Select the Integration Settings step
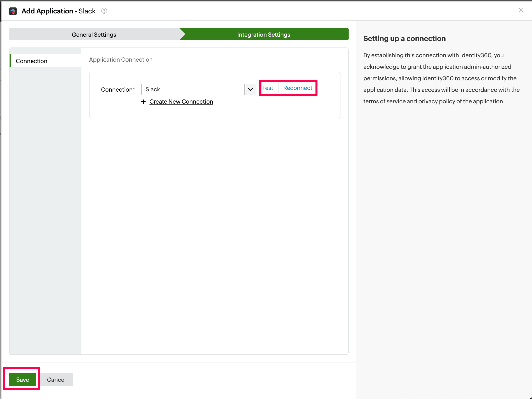The width and height of the screenshot is (532, 399). point(263,35)
